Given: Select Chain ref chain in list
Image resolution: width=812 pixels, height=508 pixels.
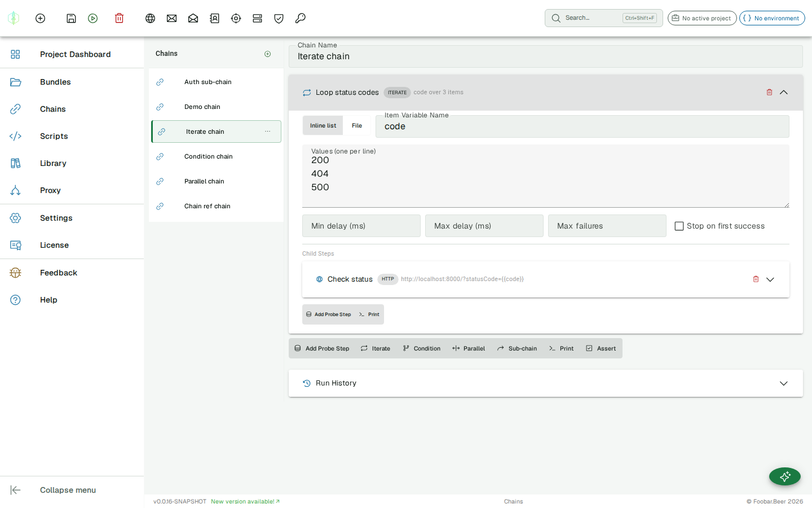Looking at the screenshot, I should click(216, 206).
